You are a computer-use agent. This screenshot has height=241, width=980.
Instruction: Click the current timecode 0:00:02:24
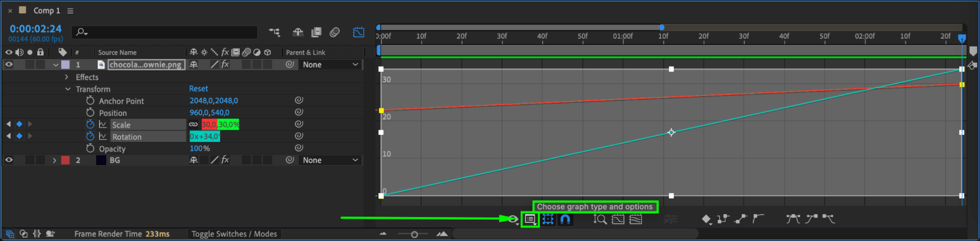[36, 29]
